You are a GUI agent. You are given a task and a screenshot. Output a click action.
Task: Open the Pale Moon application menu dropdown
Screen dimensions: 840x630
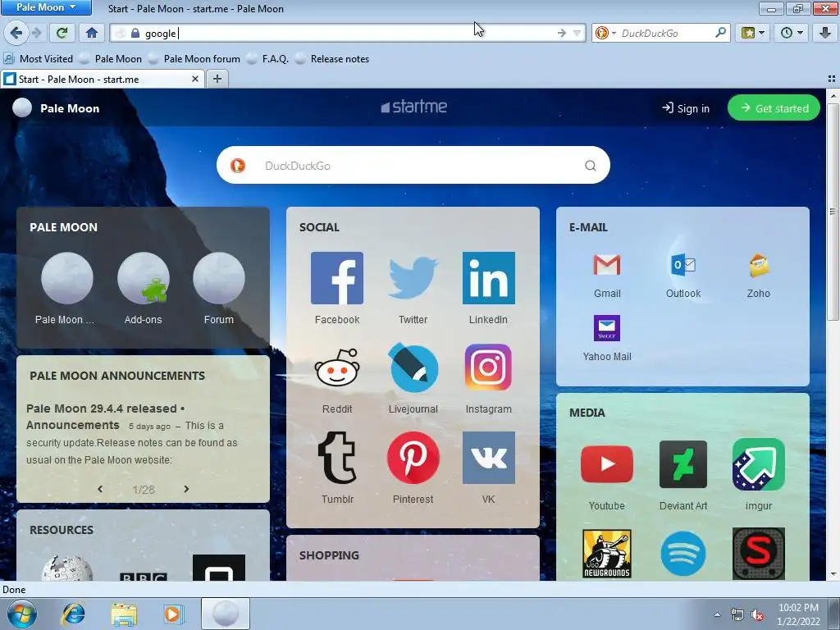pos(46,7)
